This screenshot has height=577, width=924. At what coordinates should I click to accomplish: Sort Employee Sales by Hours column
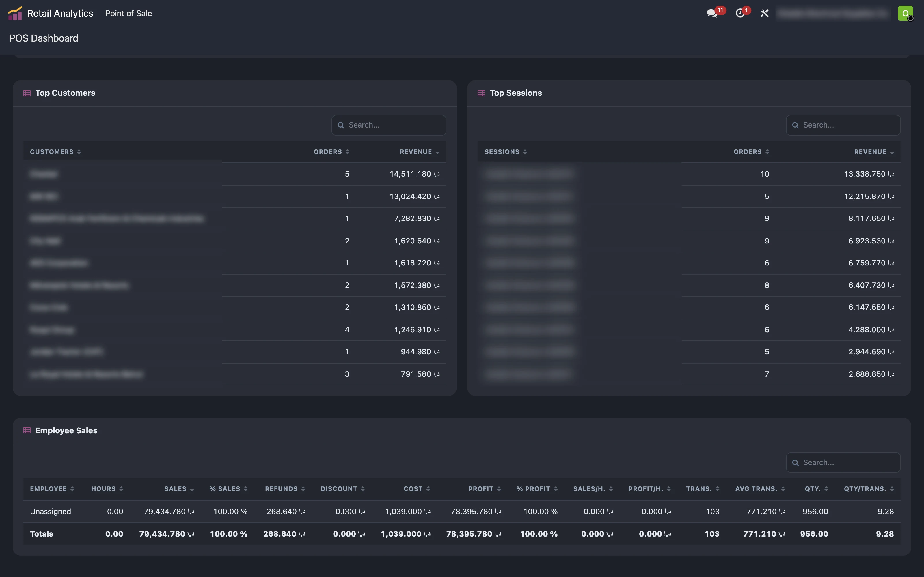pos(107,489)
